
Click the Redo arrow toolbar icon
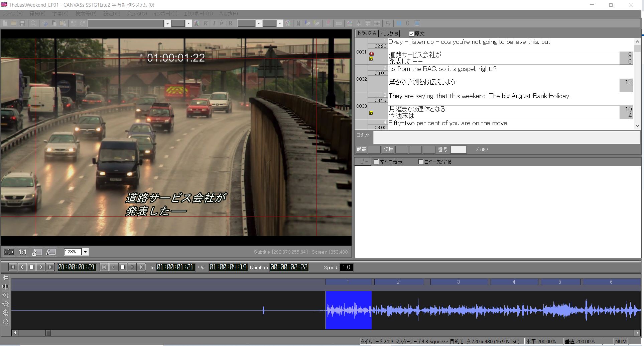pyautogui.click(x=82, y=23)
